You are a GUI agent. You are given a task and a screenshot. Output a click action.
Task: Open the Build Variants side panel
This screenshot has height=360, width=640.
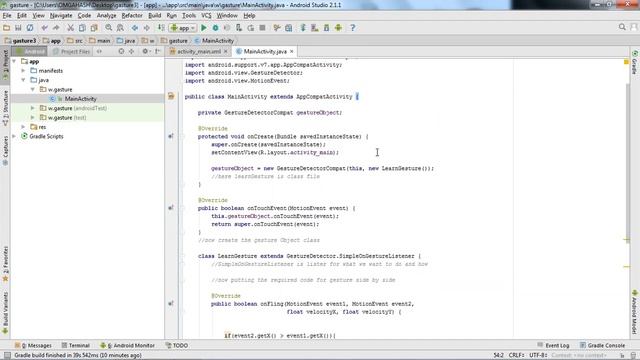click(x=5, y=313)
